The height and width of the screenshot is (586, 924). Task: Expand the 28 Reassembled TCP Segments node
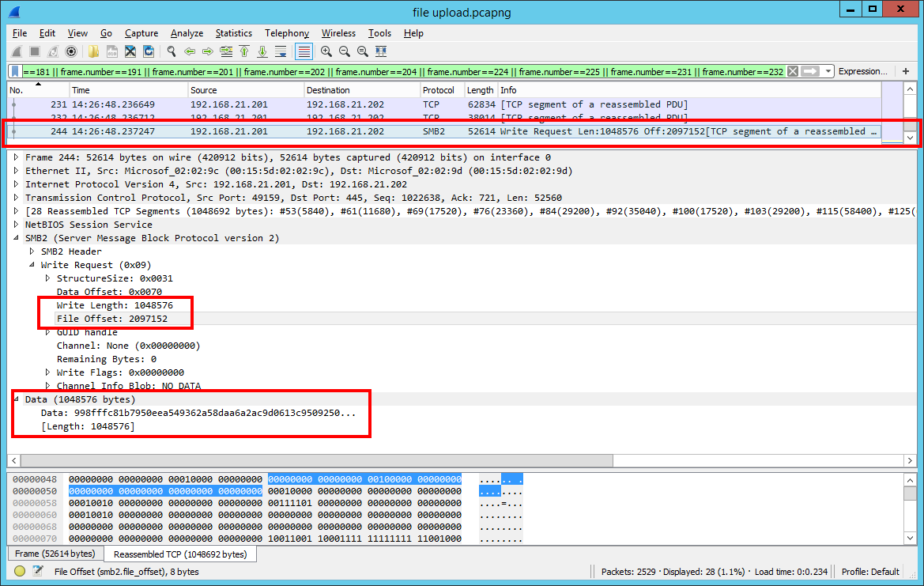pyautogui.click(x=16, y=211)
